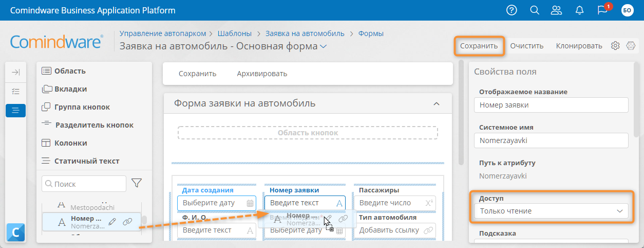Click the Тип автомобиля link field
The height and width of the screenshot is (248, 644).
coord(394,230)
